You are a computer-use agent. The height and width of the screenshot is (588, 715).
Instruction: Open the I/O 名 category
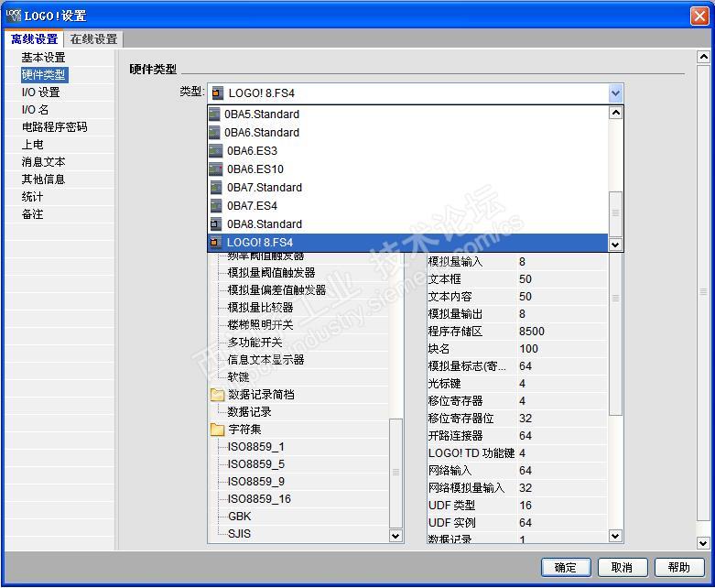35,110
